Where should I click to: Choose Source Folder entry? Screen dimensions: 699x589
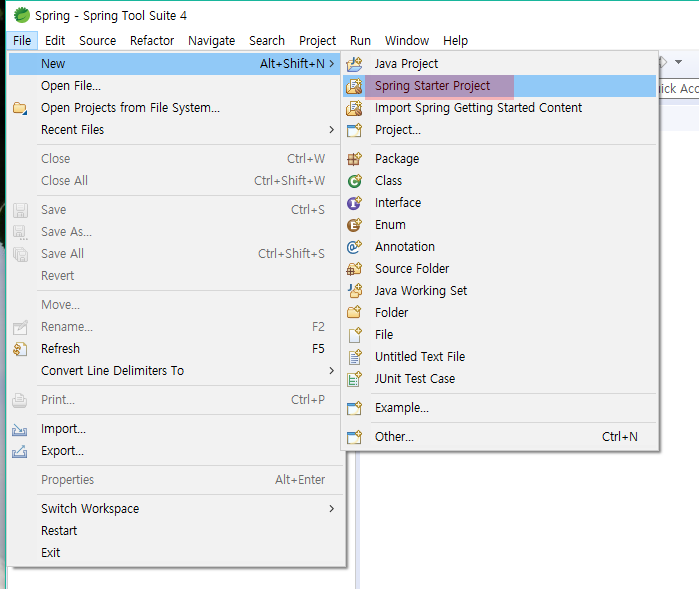coord(500,269)
